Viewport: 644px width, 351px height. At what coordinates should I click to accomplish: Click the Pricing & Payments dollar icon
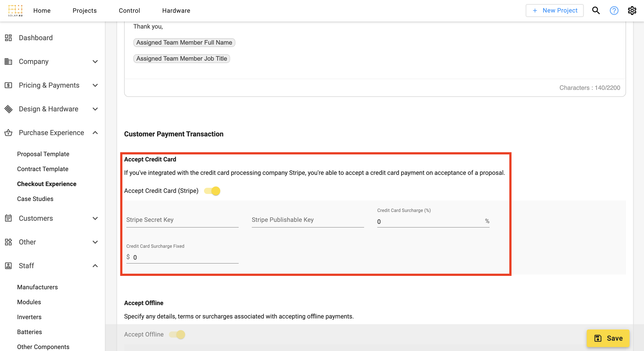[x=8, y=85]
